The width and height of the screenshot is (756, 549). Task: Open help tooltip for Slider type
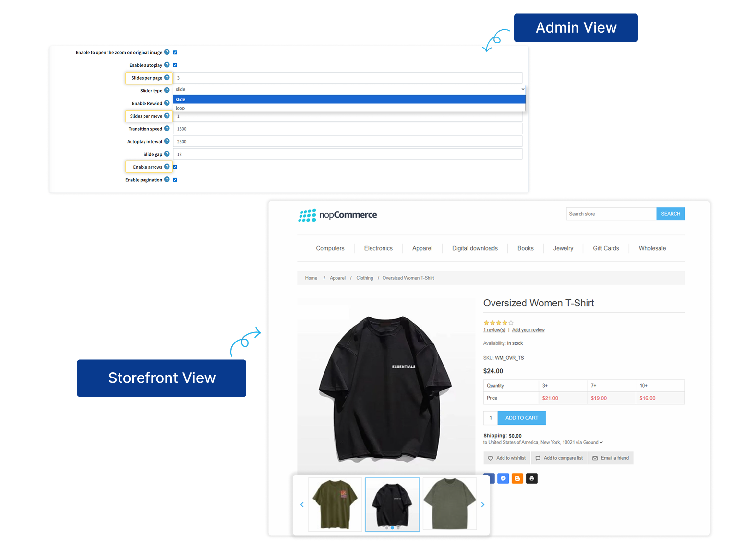click(x=167, y=90)
